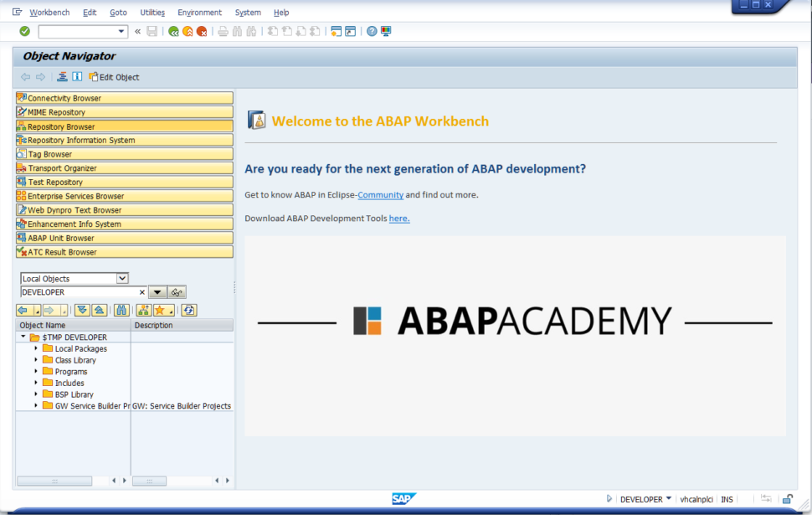Click the SAP window menu icon left of Workbench
The height and width of the screenshot is (515, 812).
tap(17, 12)
